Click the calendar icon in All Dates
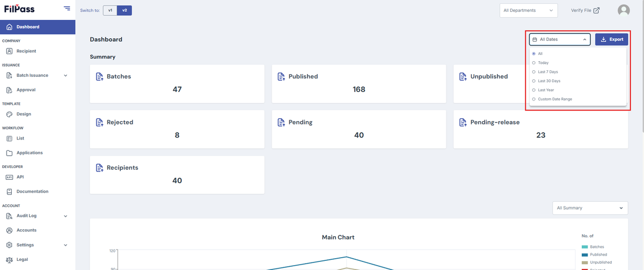 click(535, 39)
